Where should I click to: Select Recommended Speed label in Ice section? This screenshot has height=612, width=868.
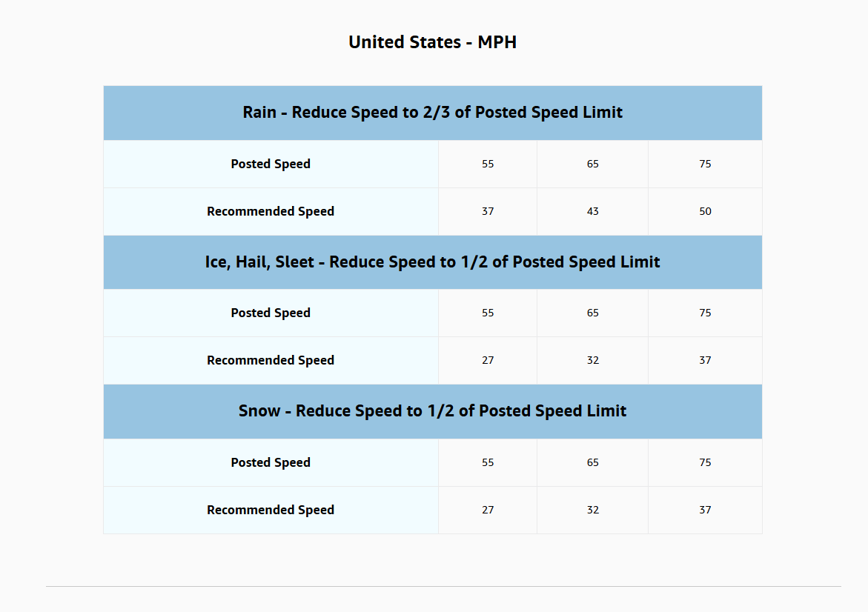pyautogui.click(x=271, y=360)
